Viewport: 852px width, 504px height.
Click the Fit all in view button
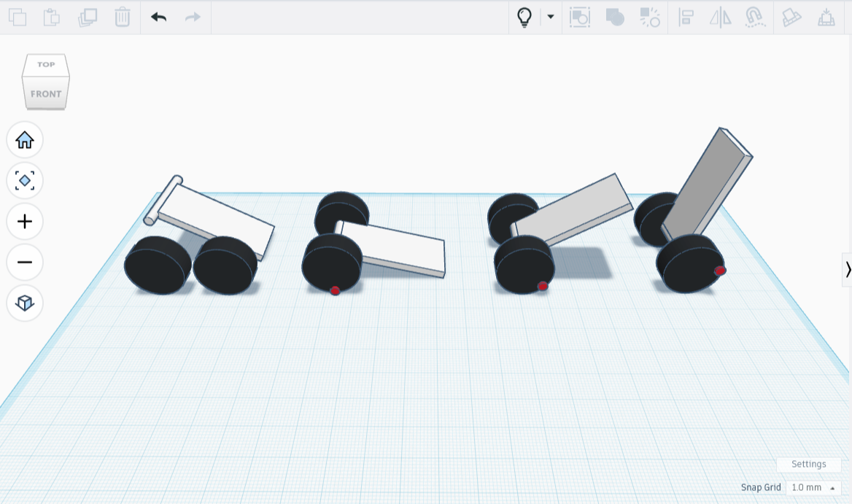tap(25, 181)
